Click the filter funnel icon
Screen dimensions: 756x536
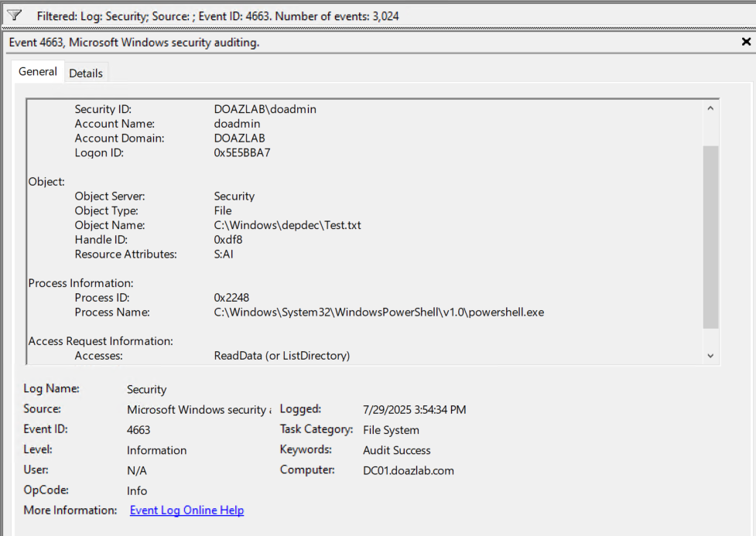pyautogui.click(x=14, y=15)
